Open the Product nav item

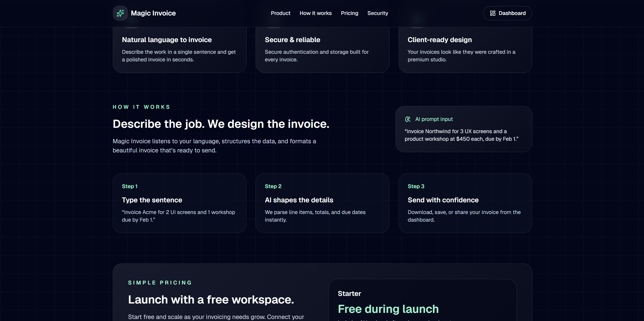click(x=280, y=13)
